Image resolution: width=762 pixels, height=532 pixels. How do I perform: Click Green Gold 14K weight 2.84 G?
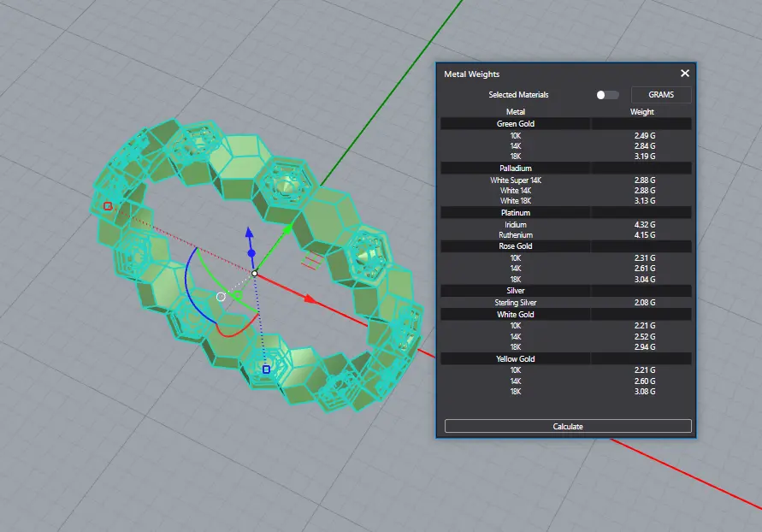coord(644,145)
